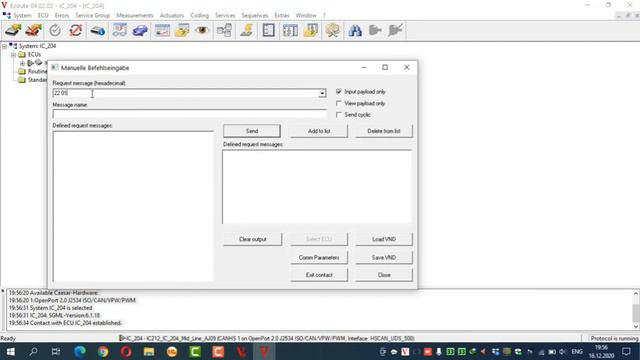Click the window-with-red-bar toolbar icon
The image size is (640, 360).
point(162,31)
